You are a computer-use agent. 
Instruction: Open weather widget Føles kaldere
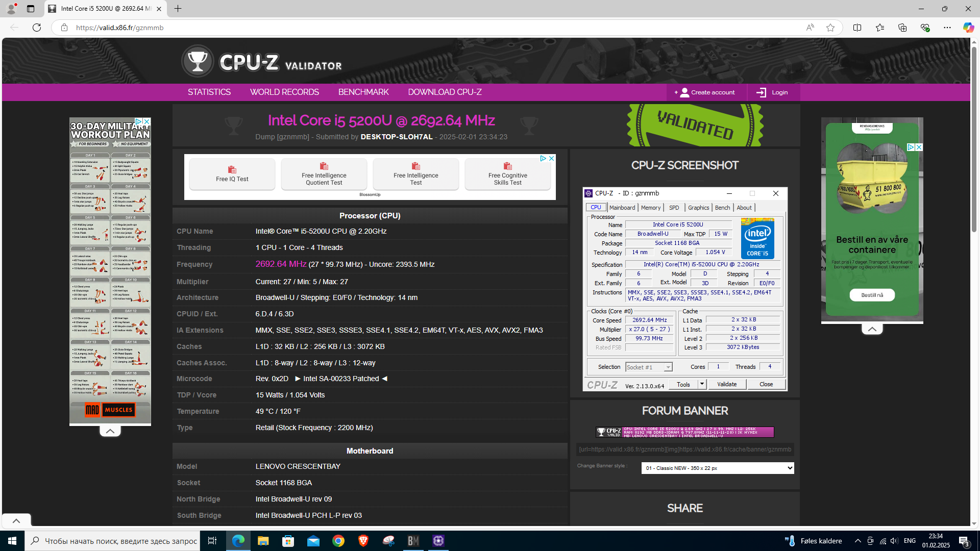tap(814, 541)
